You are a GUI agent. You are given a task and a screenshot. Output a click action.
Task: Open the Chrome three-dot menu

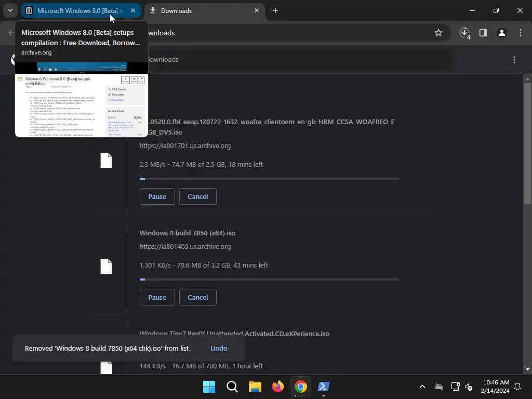521,33
